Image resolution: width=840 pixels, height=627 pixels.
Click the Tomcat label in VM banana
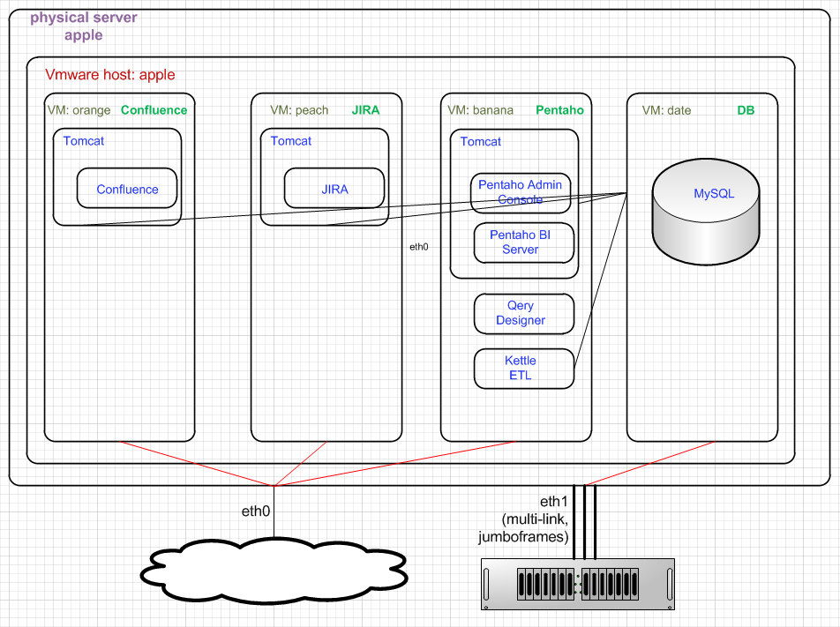tap(481, 141)
